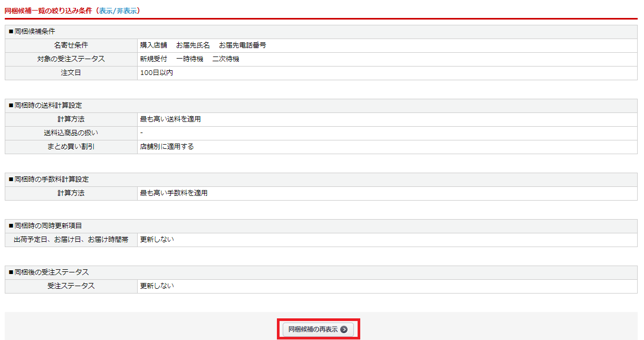The width and height of the screenshot is (644, 340).
Task: Click the 最も高い手数料を適用 value
Action: [x=174, y=193]
